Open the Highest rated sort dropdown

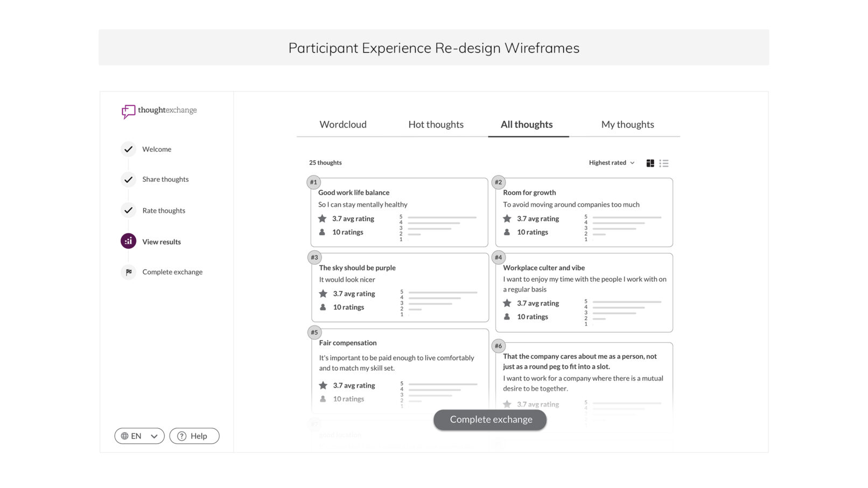[x=612, y=163]
